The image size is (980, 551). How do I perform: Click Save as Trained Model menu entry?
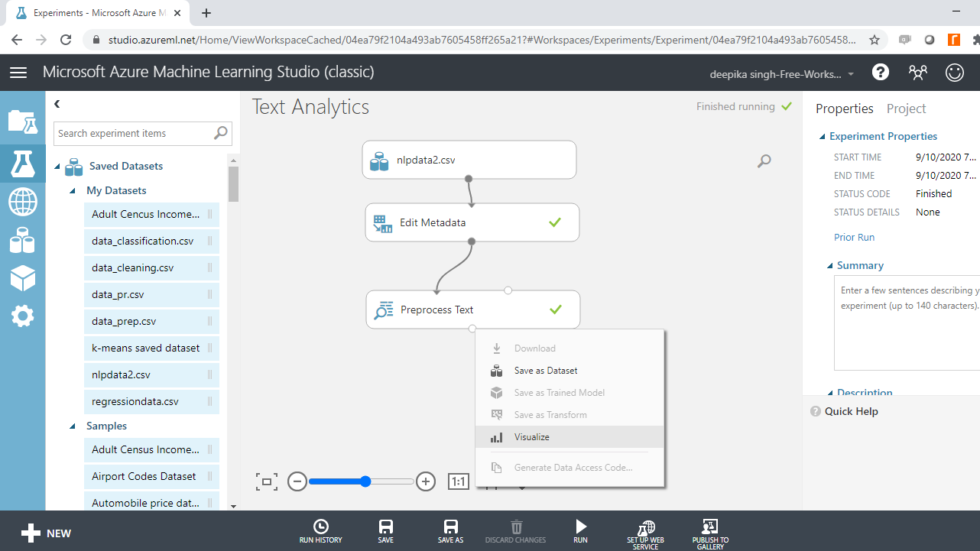click(x=570, y=393)
